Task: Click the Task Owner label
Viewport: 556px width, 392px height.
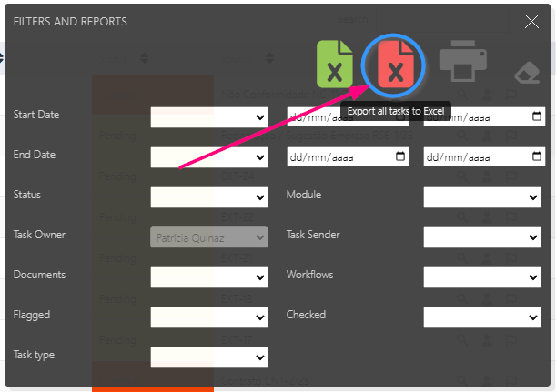Action: (x=39, y=235)
